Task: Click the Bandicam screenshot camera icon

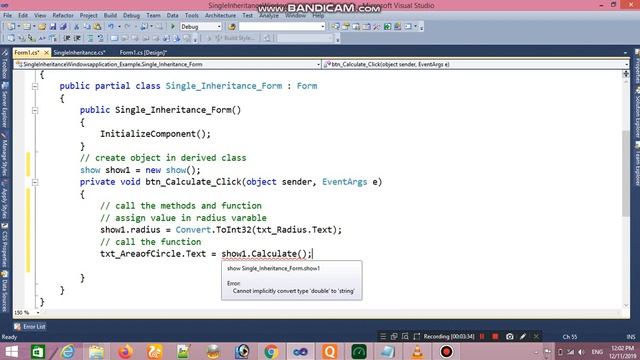Action: coord(509,337)
